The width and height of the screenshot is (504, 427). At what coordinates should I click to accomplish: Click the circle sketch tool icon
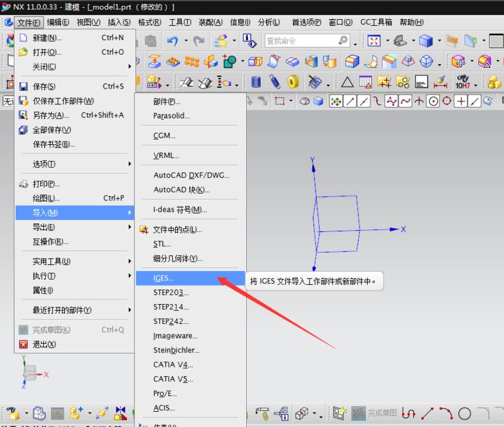click(464, 414)
